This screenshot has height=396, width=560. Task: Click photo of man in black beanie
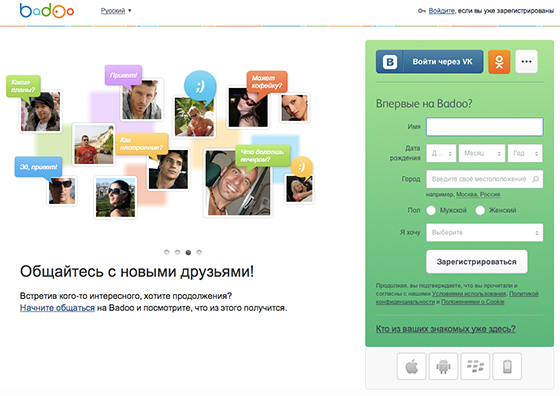point(40,111)
